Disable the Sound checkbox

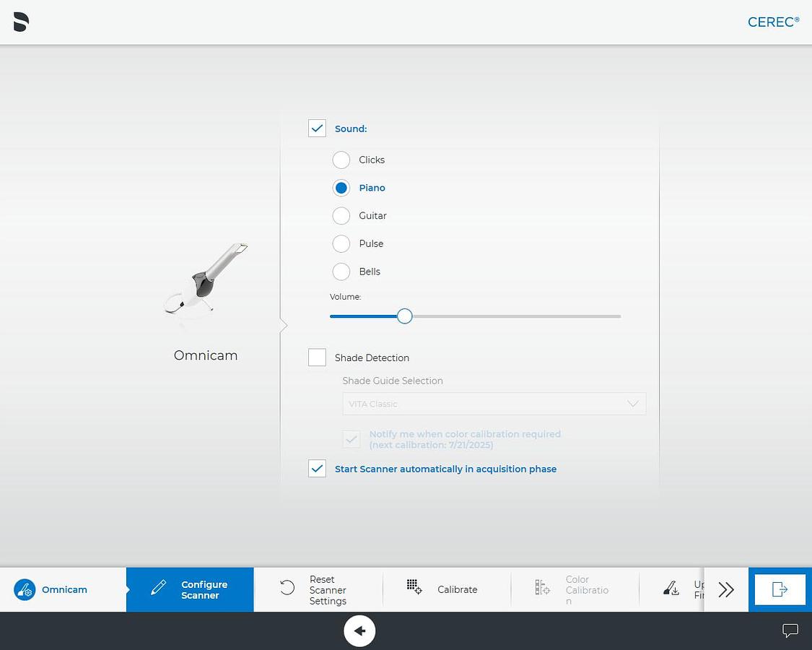[317, 129]
